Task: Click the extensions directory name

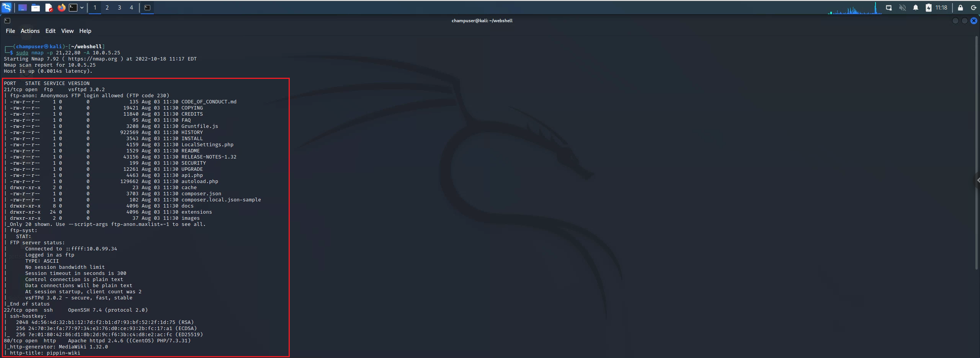Action: point(197,212)
